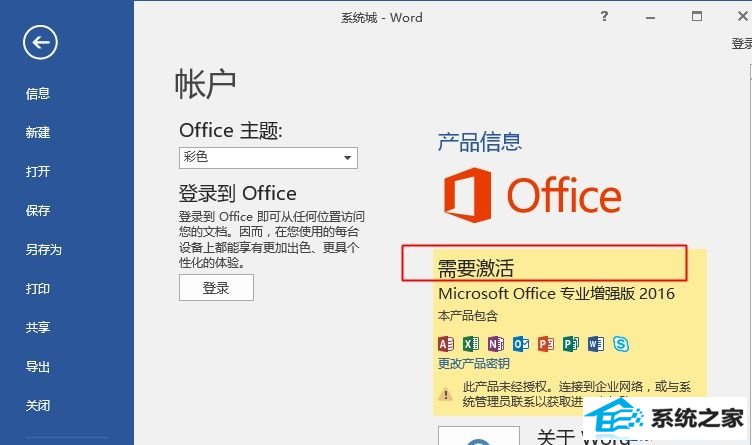752x445 pixels.
Task: Click the 登录到 Office heading
Action: tap(237, 194)
